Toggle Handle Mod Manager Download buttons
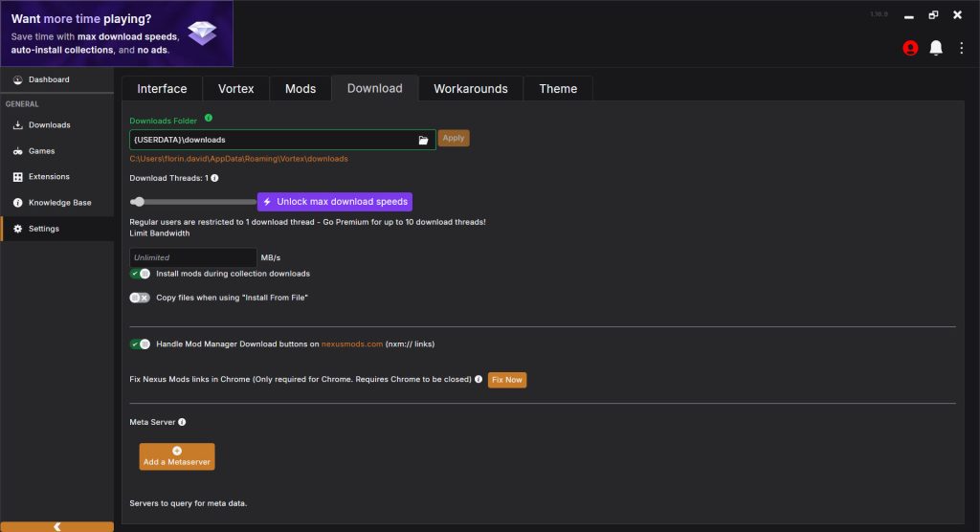The width and height of the screenshot is (980, 532). click(140, 344)
